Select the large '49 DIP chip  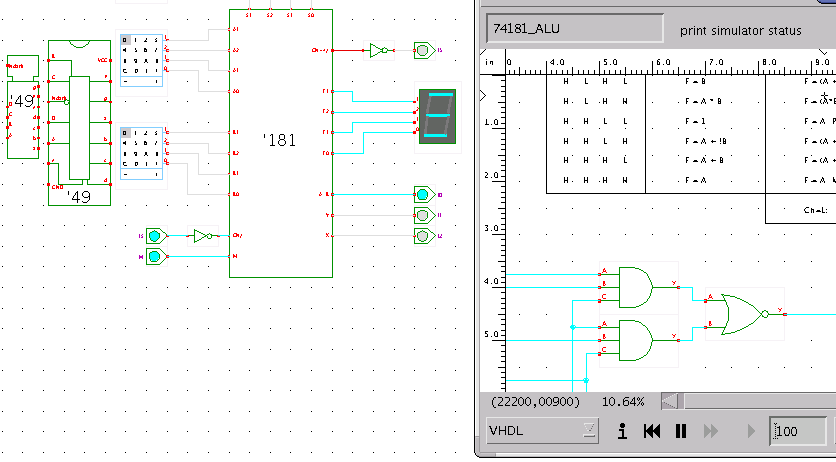coord(78,122)
